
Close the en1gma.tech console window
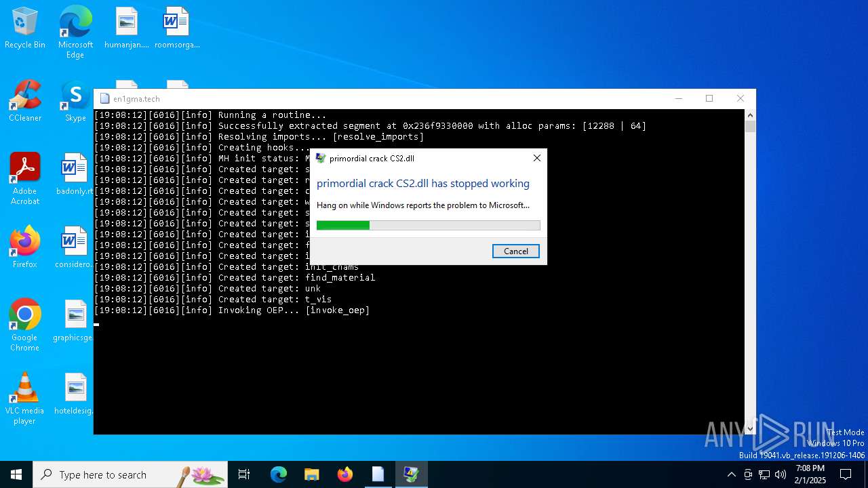pos(741,98)
